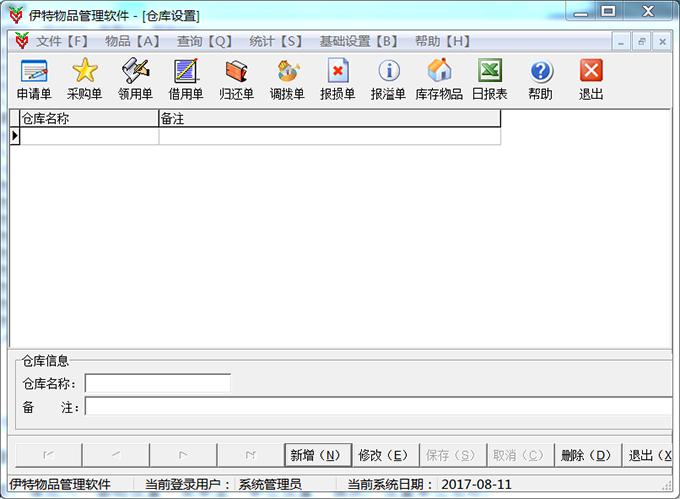Open the 日报表 daily report Excel icon

(490, 80)
